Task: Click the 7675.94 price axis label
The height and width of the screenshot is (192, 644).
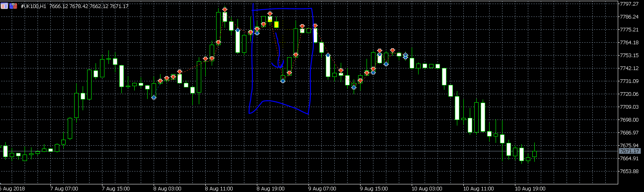Action: tap(630, 145)
